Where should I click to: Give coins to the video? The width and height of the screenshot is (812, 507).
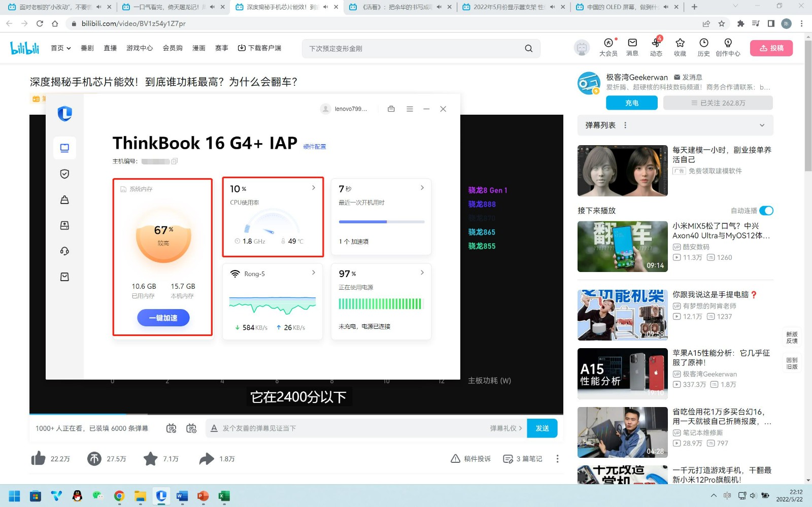[94, 459]
